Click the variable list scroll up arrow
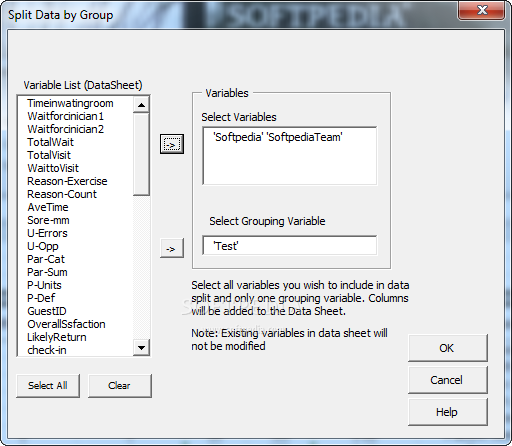Viewport: 512px width, 446px height. point(141,105)
